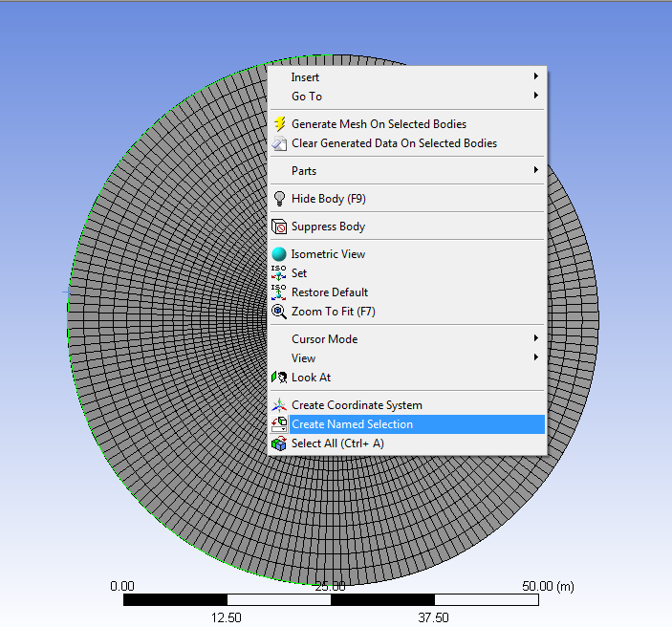
Task: Select the Set isometric entry
Action: pos(407,273)
